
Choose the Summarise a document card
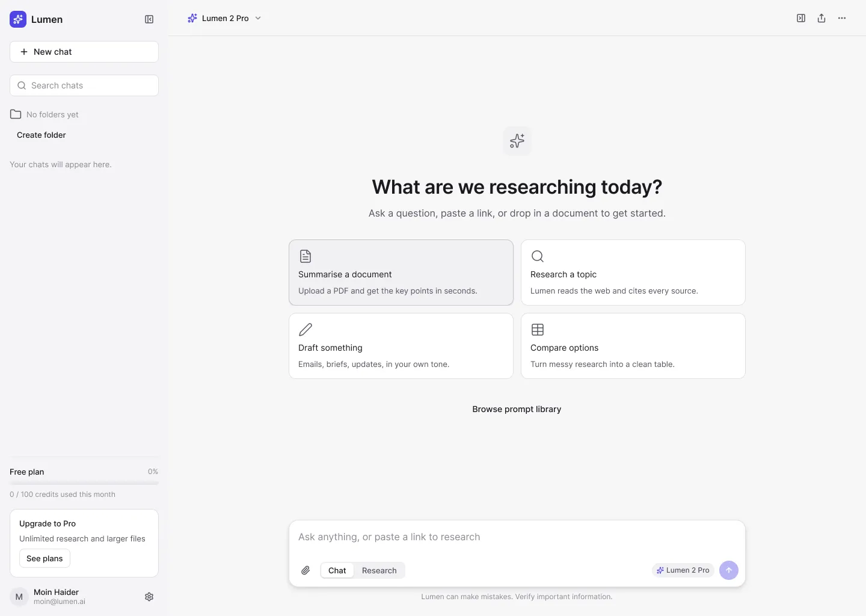[x=401, y=273]
